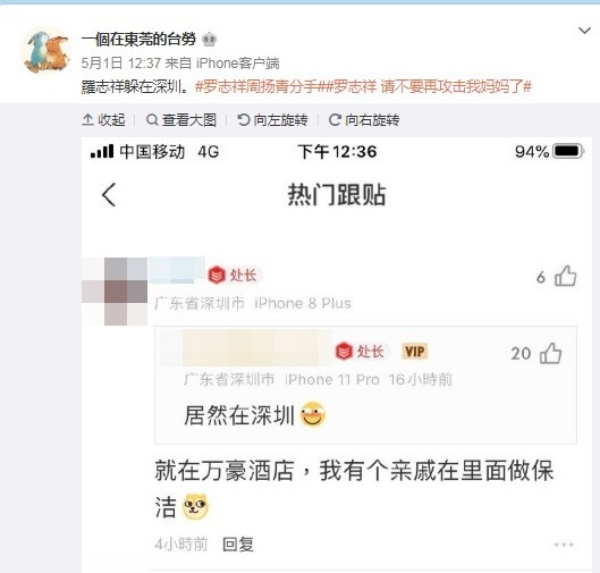
Task: Rotate image right with 向右旋转
Action: click(364, 120)
